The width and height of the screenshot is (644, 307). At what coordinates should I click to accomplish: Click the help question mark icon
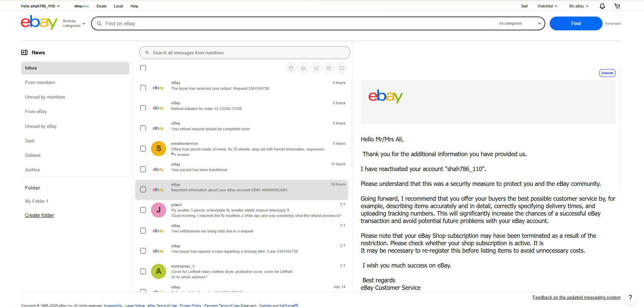point(630,298)
